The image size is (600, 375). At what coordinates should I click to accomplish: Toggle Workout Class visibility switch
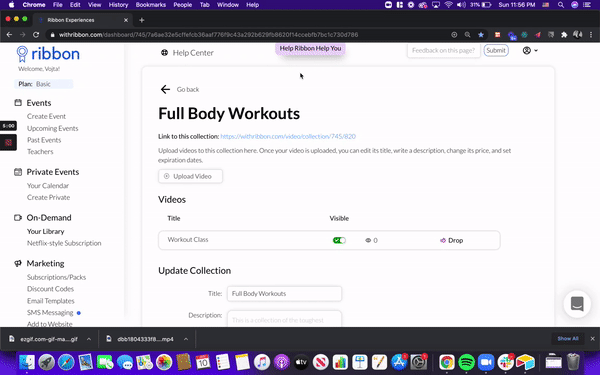(x=339, y=240)
